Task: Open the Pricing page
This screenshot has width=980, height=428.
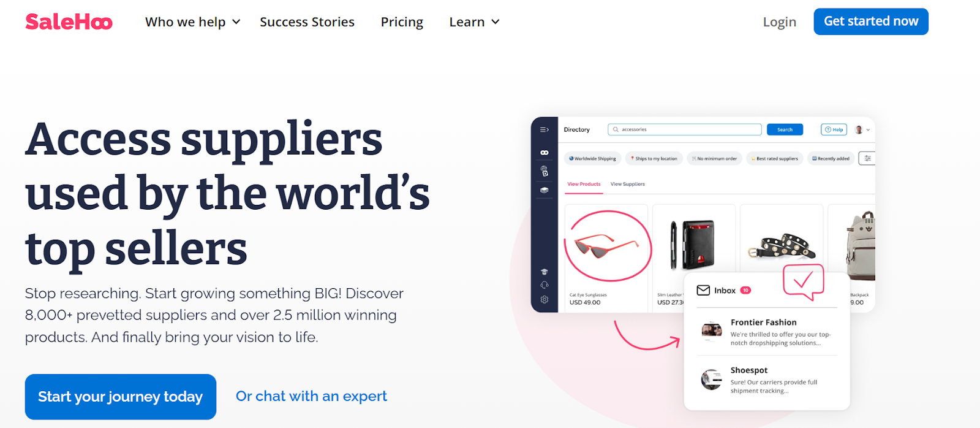Action: (x=402, y=22)
